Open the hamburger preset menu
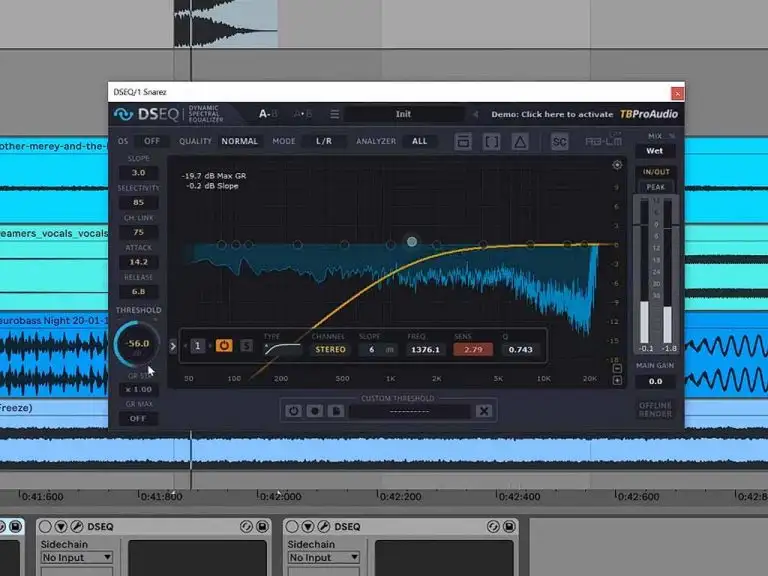This screenshot has width=768, height=576. (335, 114)
